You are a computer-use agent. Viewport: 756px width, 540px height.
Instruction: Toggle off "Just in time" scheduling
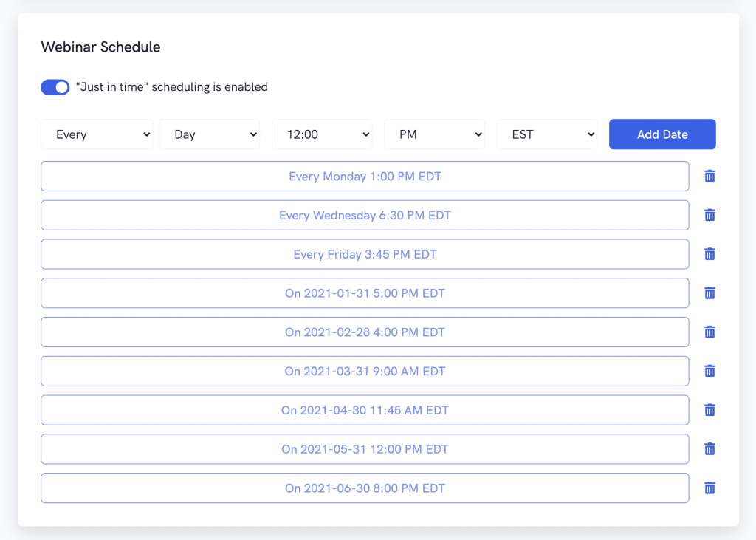[x=55, y=87]
